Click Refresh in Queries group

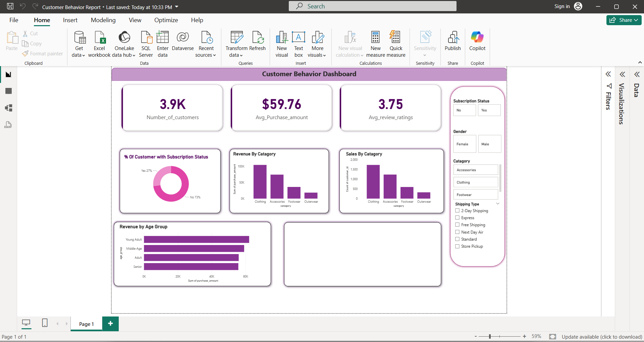(x=258, y=41)
